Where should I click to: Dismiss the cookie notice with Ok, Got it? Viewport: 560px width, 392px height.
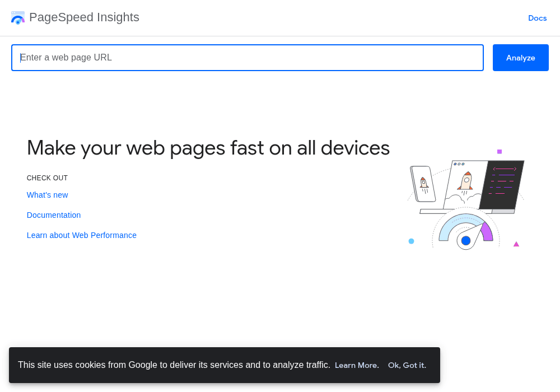(x=407, y=365)
